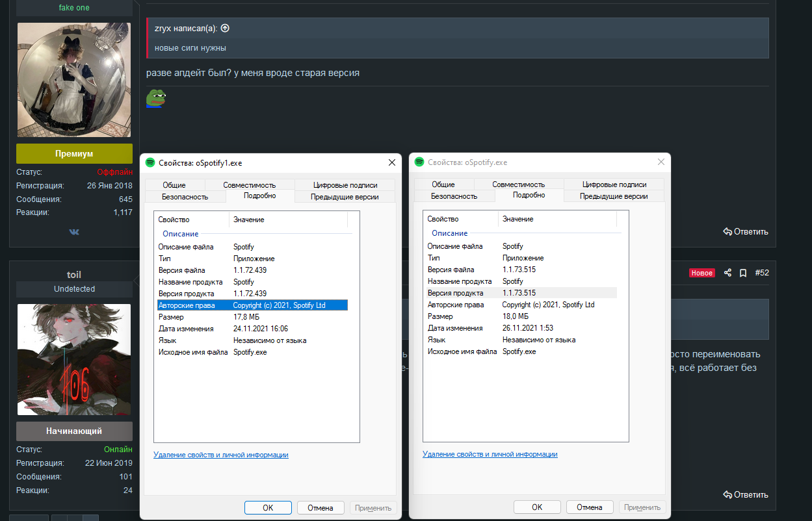Click the Значение column header in oSpotify.exe window
Screen dimensions: 812x521
tap(558, 219)
